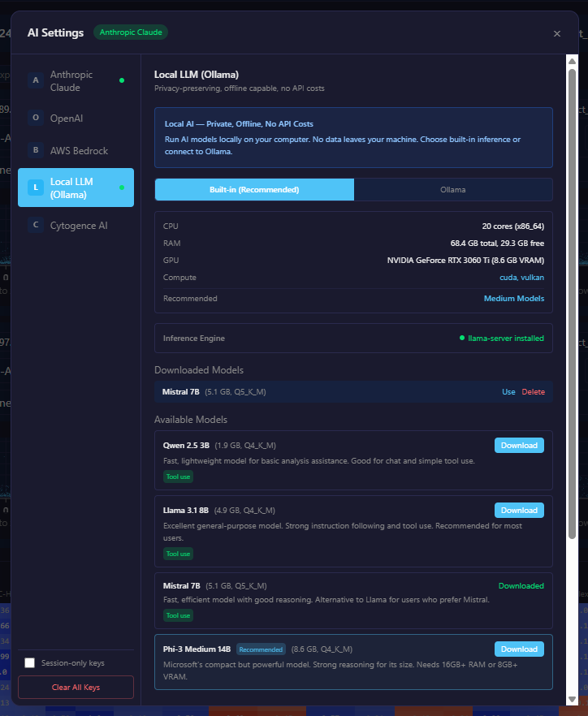Viewport: 588px width, 716px height.
Task: Click the scrollbar down arrow
Action: [572, 700]
